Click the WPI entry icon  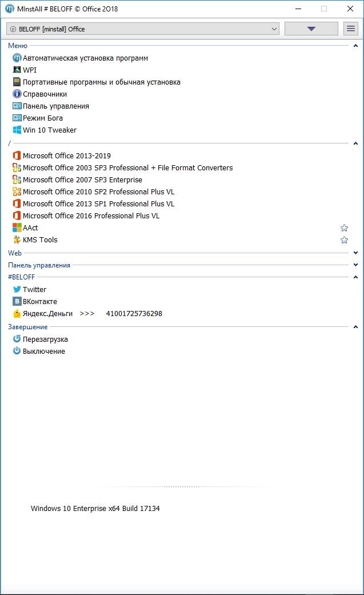(17, 70)
